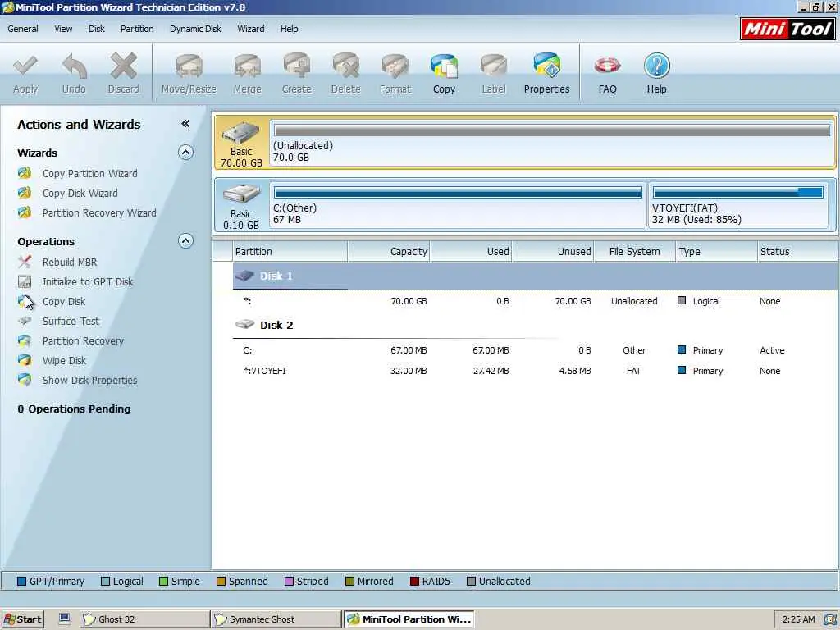Screen dimensions: 840x630
Task: Open the Help menu
Action: pyautogui.click(x=290, y=29)
